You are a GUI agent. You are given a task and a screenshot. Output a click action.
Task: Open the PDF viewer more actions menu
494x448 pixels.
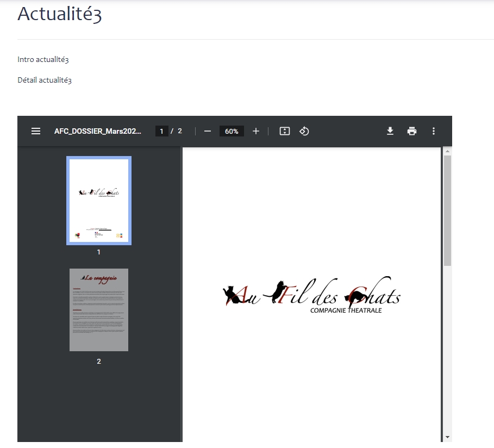434,131
